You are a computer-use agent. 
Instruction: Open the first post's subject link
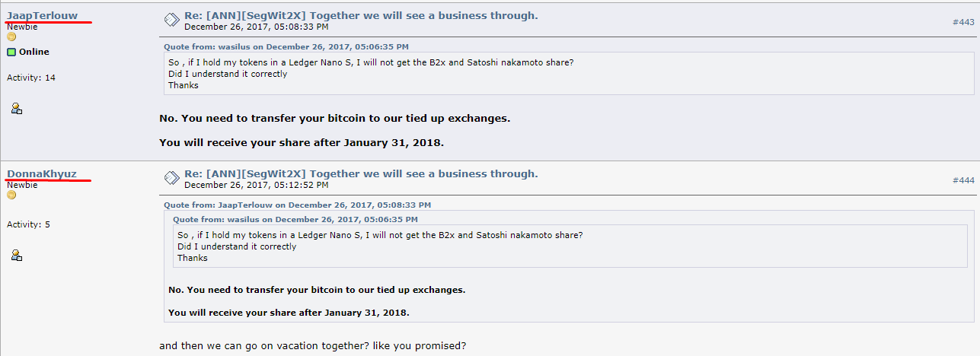(x=361, y=15)
